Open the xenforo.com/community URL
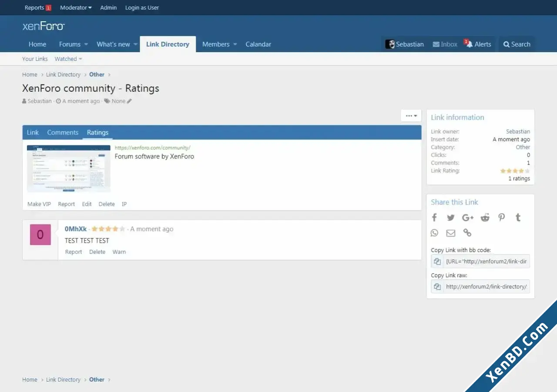The width and height of the screenshot is (557, 392). [152, 148]
